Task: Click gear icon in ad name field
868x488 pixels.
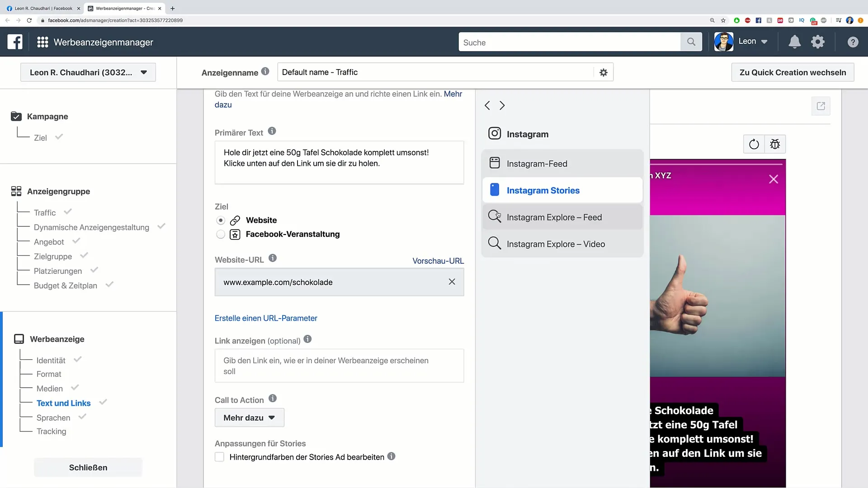Action: coord(604,72)
